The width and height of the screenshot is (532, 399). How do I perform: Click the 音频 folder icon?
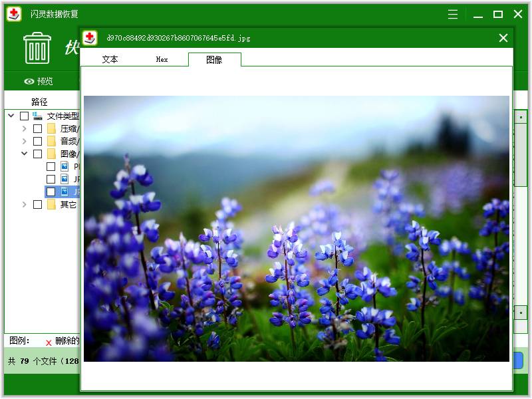(51, 141)
